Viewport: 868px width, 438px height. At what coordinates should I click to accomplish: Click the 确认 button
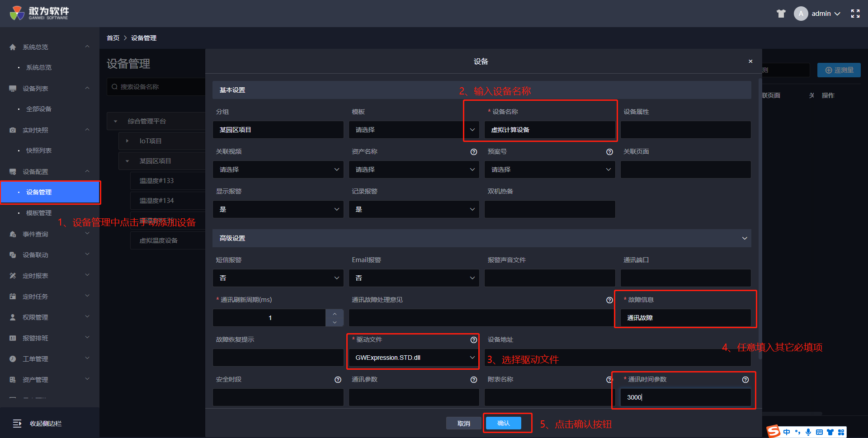pyautogui.click(x=503, y=423)
